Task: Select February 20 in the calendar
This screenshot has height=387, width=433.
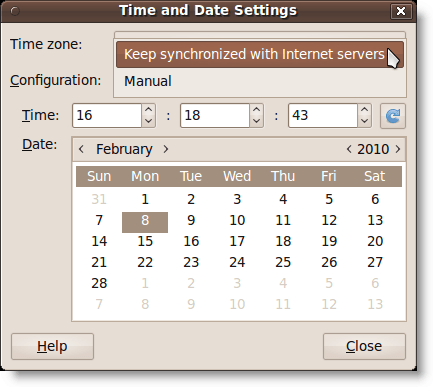Action: (375, 241)
